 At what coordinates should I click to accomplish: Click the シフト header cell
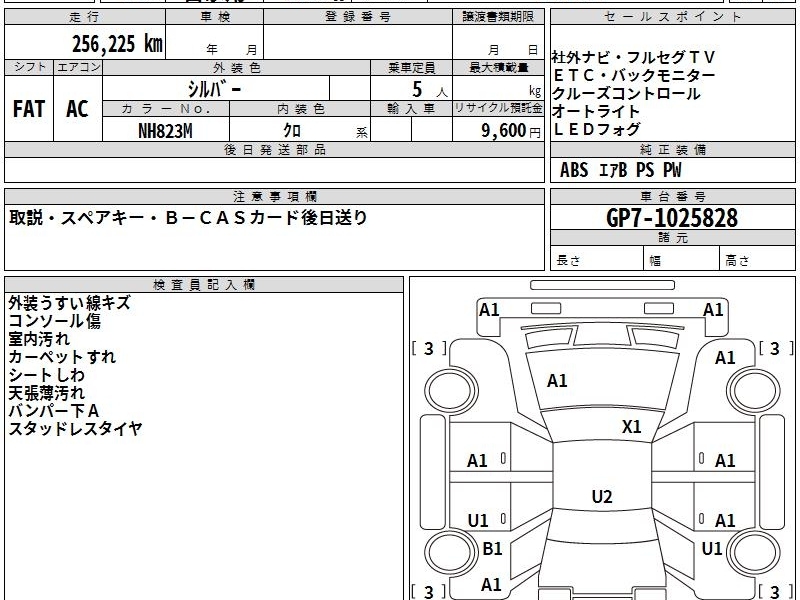point(29,67)
